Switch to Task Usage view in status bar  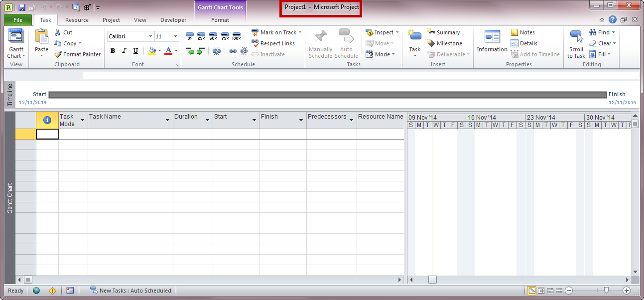point(541,291)
